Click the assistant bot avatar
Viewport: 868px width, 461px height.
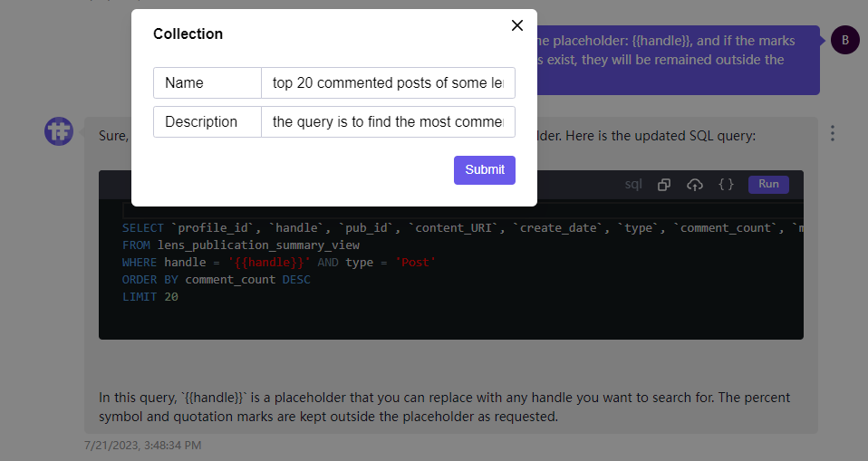59,130
